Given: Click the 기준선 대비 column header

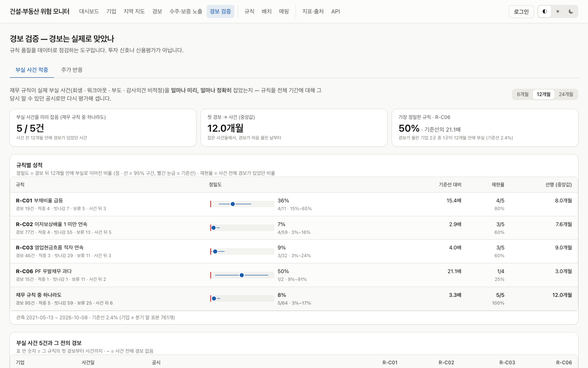Looking at the screenshot, I should 450,185.
